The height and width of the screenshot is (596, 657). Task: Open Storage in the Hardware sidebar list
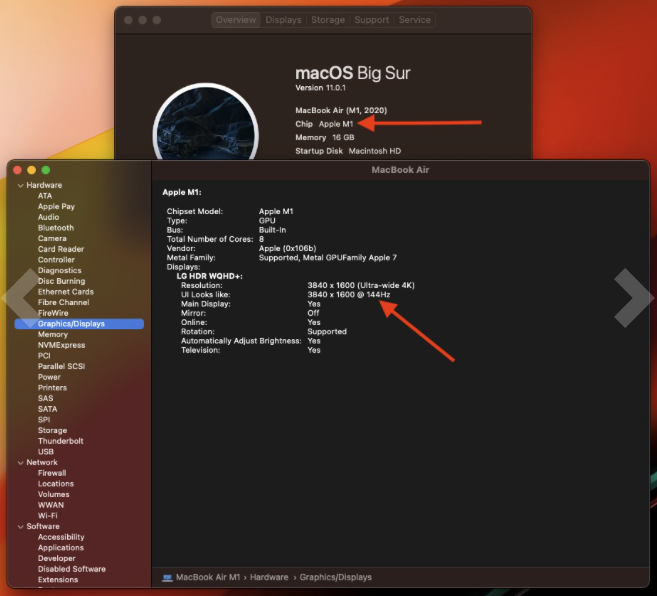pos(52,430)
